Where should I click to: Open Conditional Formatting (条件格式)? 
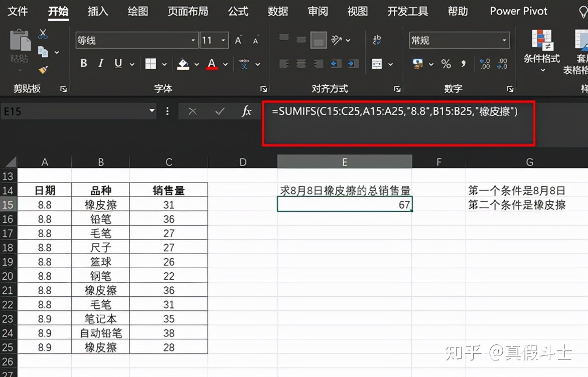pyautogui.click(x=541, y=55)
